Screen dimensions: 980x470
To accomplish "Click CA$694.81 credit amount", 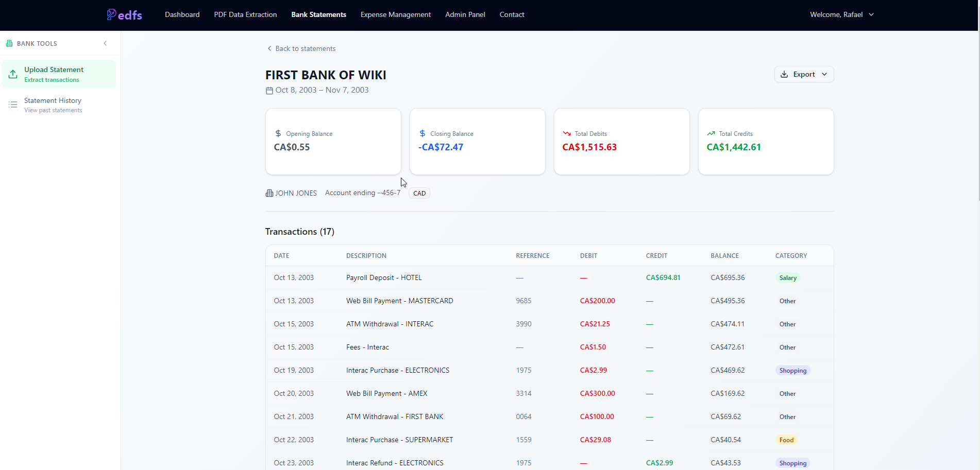I will (663, 277).
